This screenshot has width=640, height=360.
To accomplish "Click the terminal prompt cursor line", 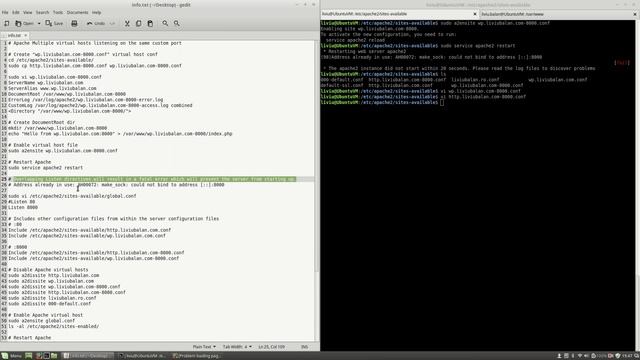I will (382, 102).
